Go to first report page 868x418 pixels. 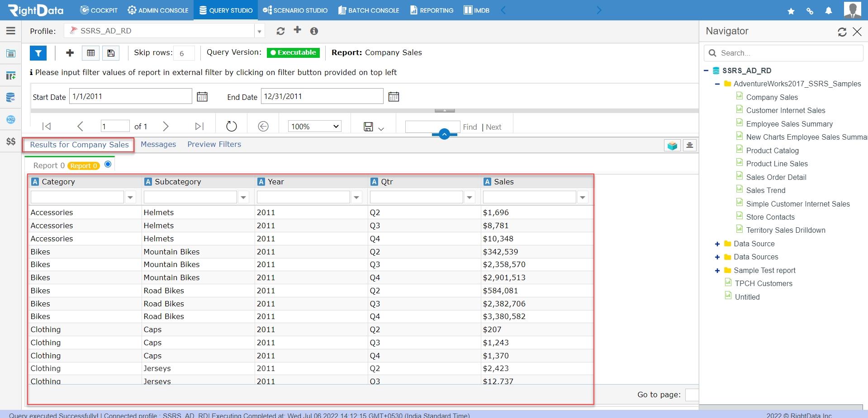[46, 127]
